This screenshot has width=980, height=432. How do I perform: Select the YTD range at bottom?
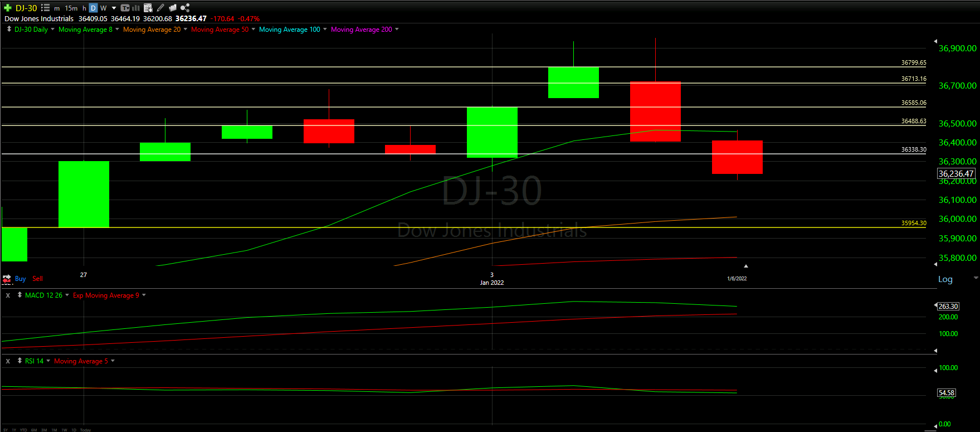23,430
